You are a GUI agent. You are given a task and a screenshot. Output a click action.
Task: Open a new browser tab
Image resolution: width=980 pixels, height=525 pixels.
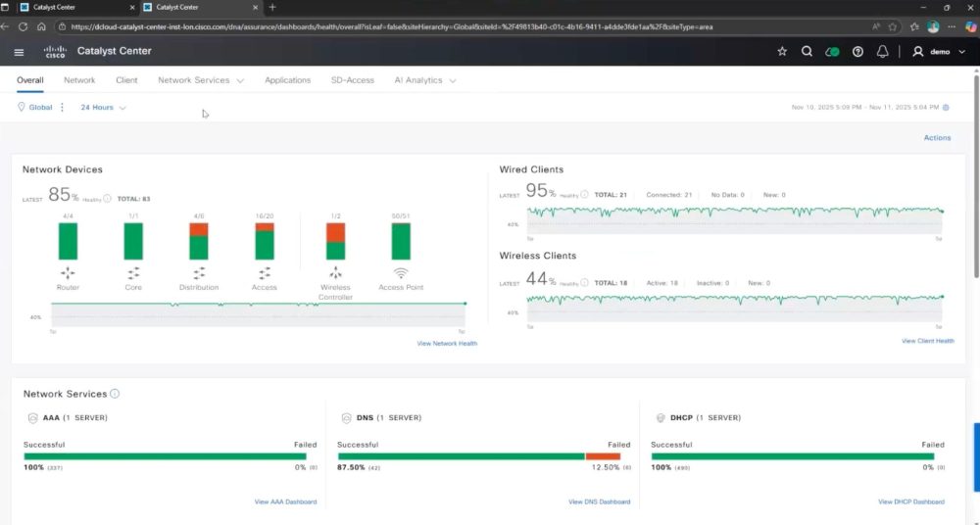pyautogui.click(x=271, y=8)
